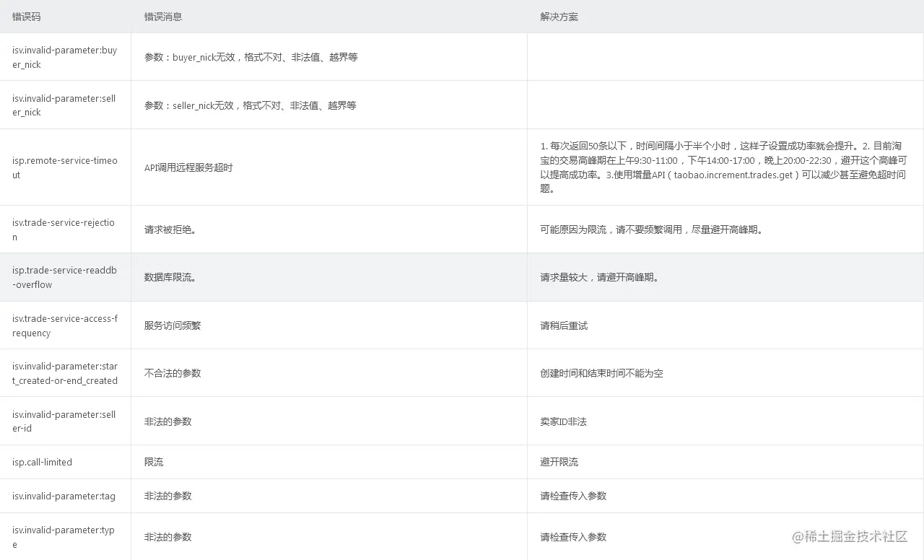The width and height of the screenshot is (924, 560).
Task: Select the isv.invalid-parameter:buyer_nick error code
Action: (x=64, y=57)
